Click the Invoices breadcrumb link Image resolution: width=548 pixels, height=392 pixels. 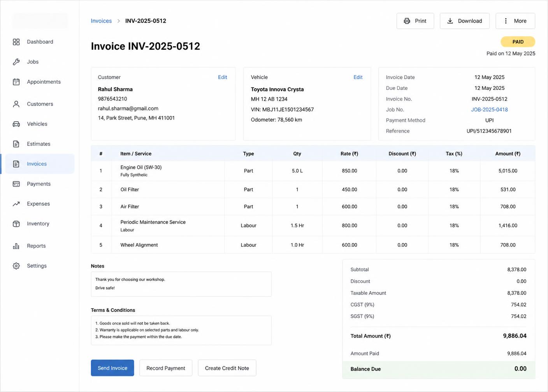click(101, 21)
